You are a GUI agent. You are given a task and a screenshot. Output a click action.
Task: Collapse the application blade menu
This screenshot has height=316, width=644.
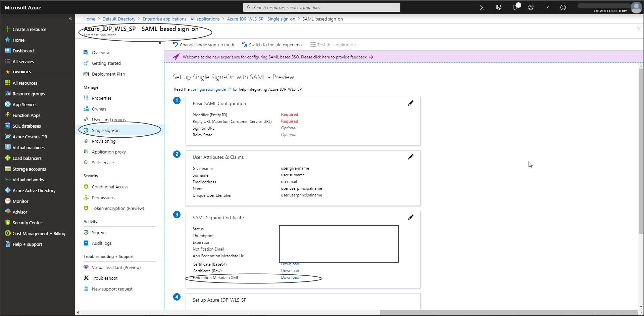click(x=160, y=43)
